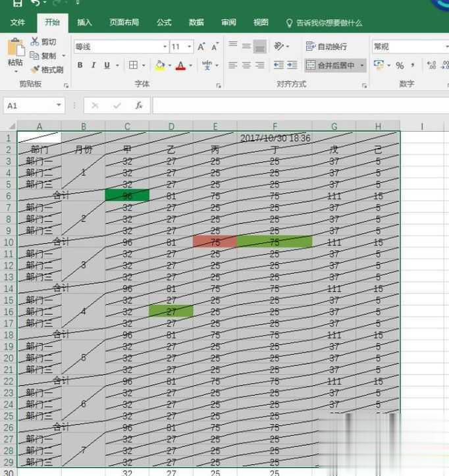The height and width of the screenshot is (476, 449).
Task: Toggle Wrap Text (自动换行)
Action: point(327,47)
